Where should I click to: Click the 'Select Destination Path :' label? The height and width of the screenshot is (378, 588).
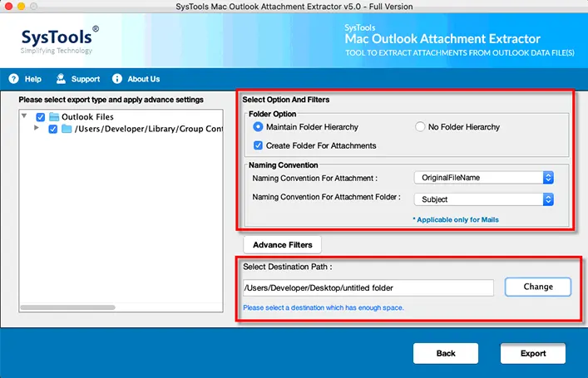[287, 267]
